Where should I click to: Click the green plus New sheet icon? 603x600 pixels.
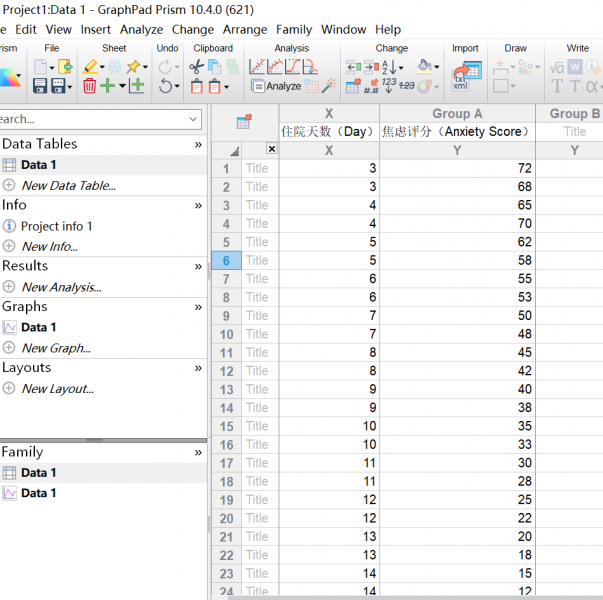(x=108, y=87)
